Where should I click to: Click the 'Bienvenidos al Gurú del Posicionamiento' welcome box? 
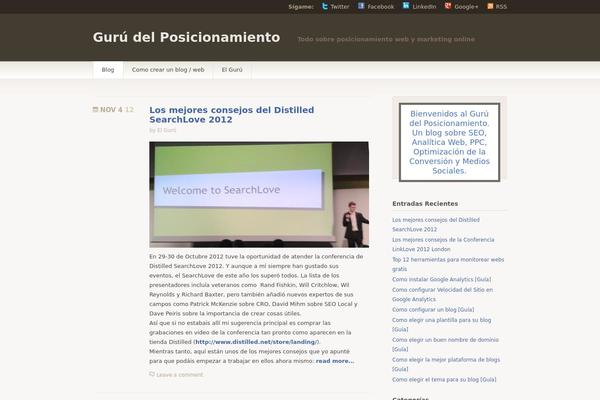(x=449, y=142)
